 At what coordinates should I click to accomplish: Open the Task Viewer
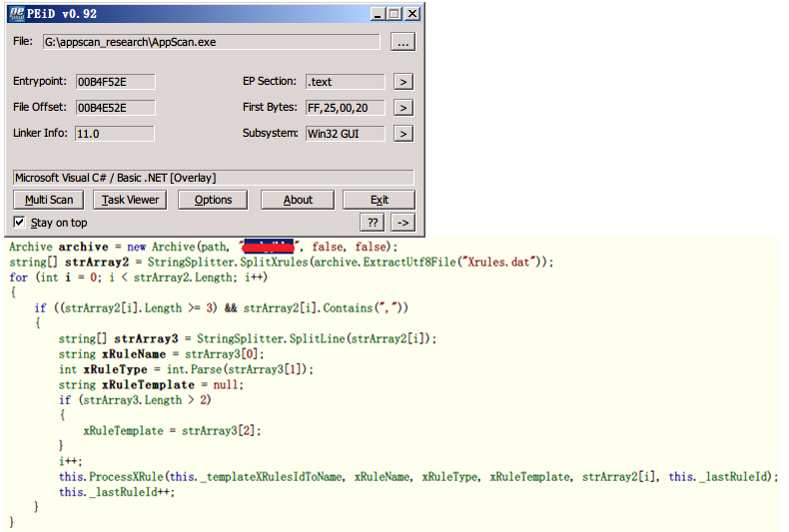(130, 200)
